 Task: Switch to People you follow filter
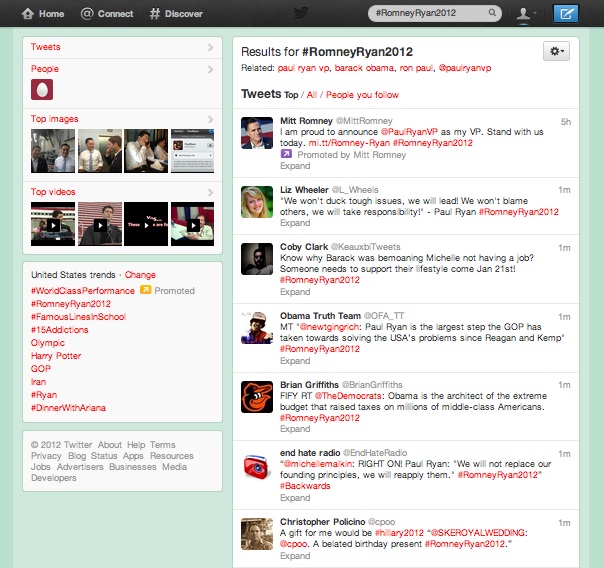coord(362,95)
